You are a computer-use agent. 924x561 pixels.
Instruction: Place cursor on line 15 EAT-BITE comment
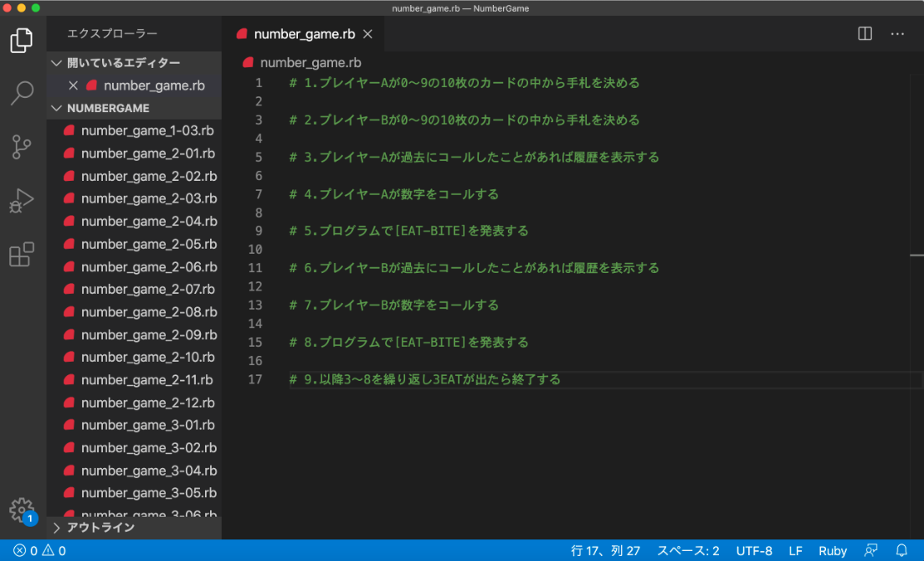[408, 342]
